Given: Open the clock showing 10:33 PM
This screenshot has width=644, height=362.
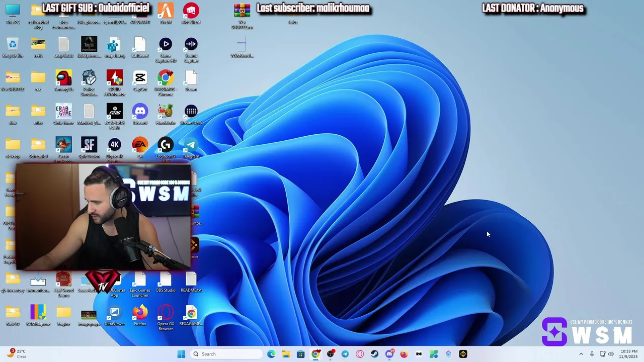Looking at the screenshot, I should [629, 354].
